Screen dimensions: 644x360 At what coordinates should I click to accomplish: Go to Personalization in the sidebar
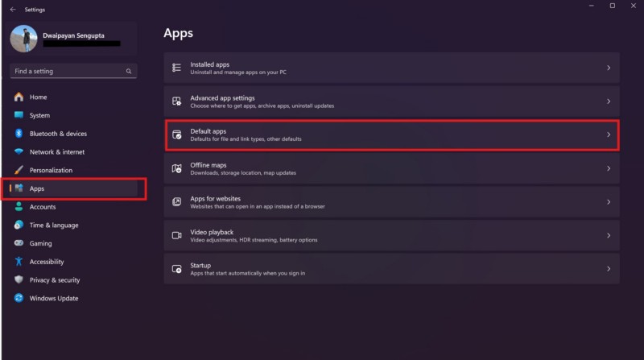click(51, 170)
